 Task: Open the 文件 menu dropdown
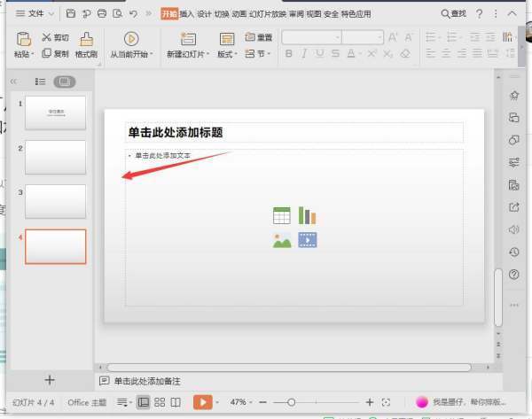(x=34, y=14)
